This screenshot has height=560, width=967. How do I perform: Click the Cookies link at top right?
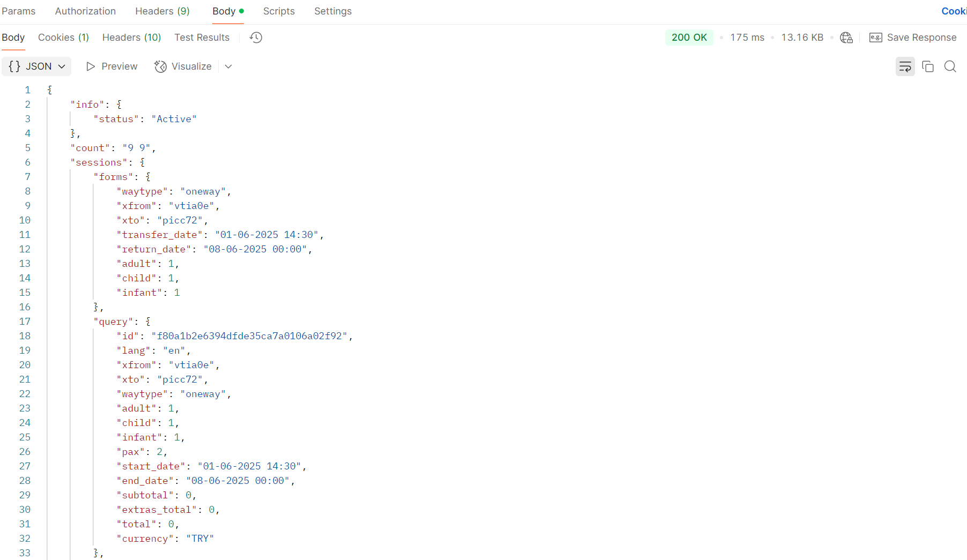click(x=954, y=11)
